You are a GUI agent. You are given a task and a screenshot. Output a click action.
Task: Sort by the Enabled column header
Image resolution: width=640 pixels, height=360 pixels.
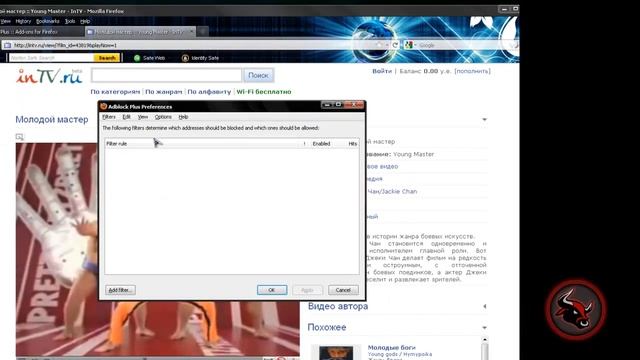coord(322,144)
